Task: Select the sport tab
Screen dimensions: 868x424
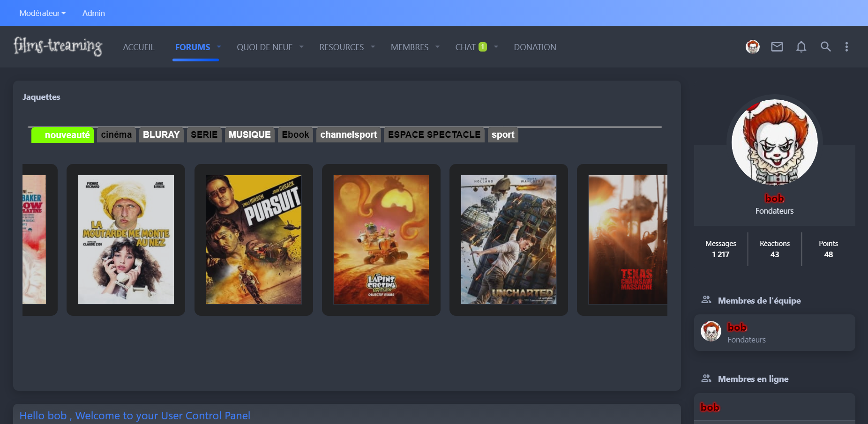Action: tap(503, 135)
